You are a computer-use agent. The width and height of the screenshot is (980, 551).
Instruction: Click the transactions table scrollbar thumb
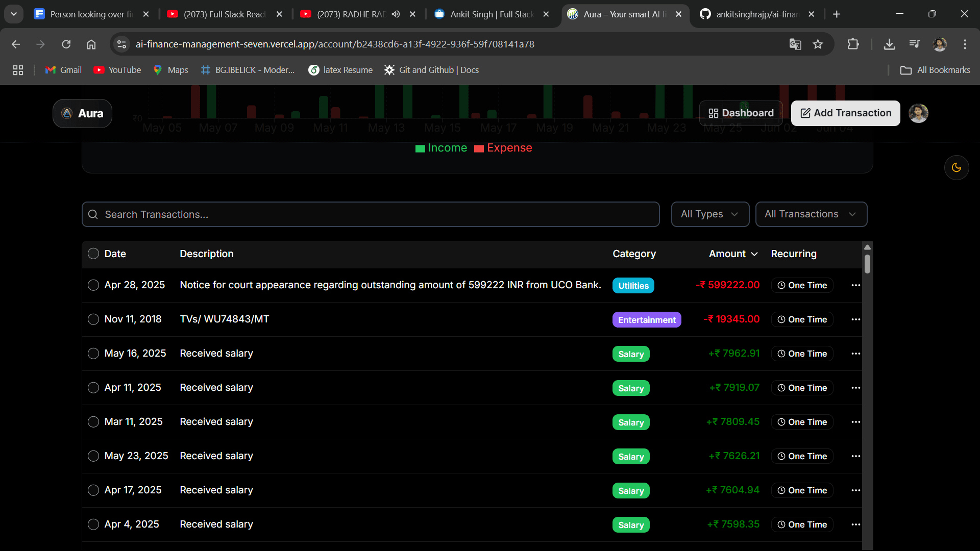(x=867, y=264)
